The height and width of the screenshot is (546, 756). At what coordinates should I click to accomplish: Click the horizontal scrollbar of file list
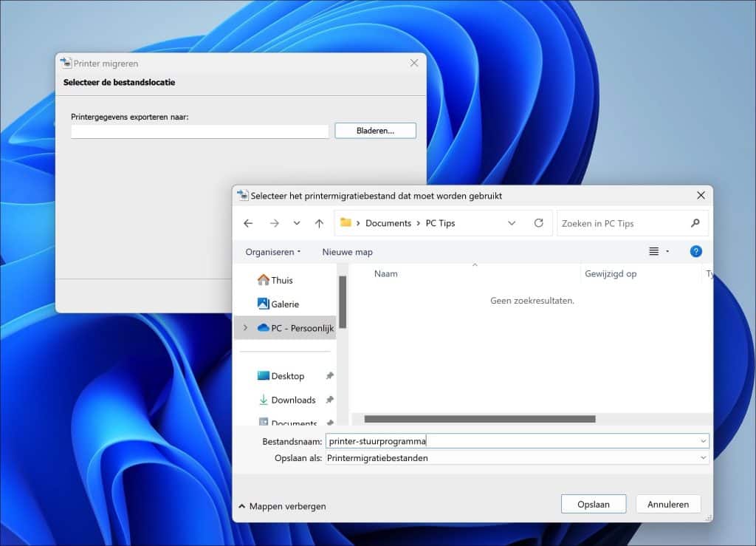(480, 419)
